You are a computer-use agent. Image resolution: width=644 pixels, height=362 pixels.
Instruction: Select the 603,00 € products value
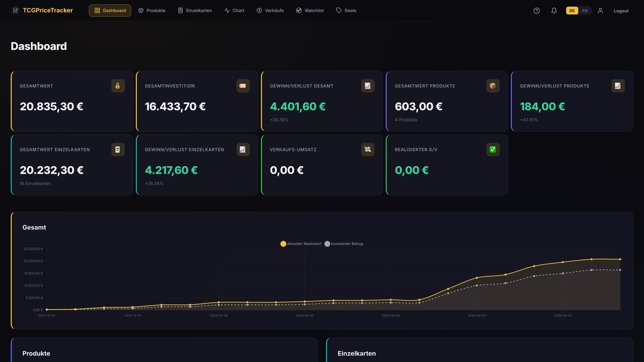[418, 107]
